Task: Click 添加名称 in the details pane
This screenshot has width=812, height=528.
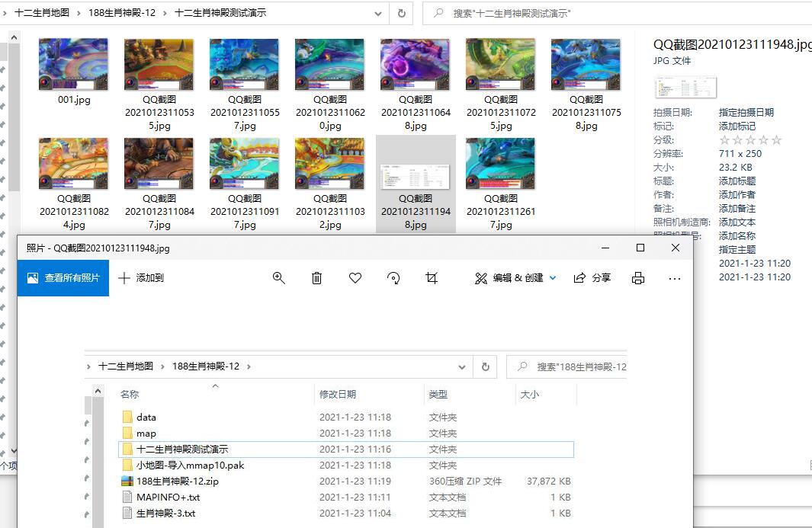Action: point(737,236)
